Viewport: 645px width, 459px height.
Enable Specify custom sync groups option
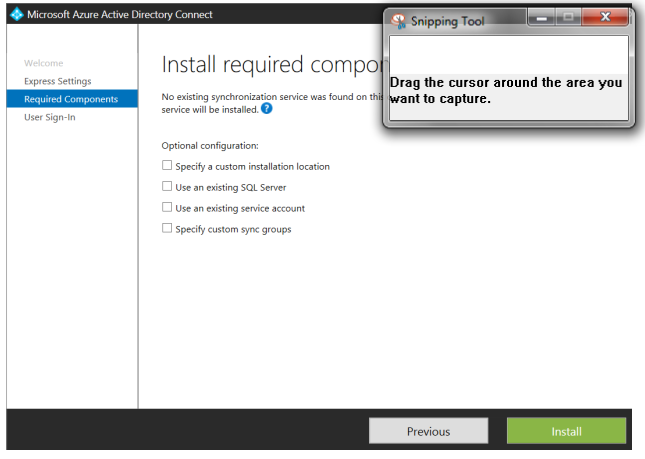(167, 228)
